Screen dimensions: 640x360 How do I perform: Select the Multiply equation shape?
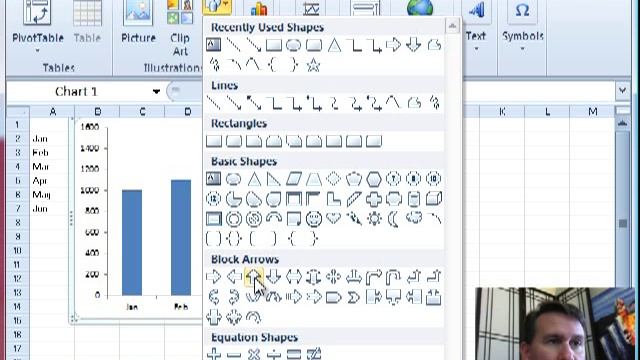point(254,353)
